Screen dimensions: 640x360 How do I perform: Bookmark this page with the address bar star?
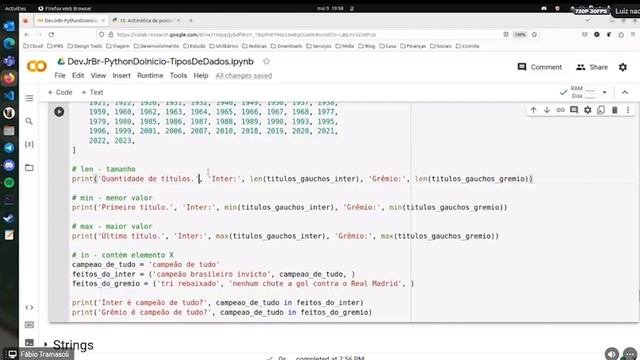click(x=534, y=35)
